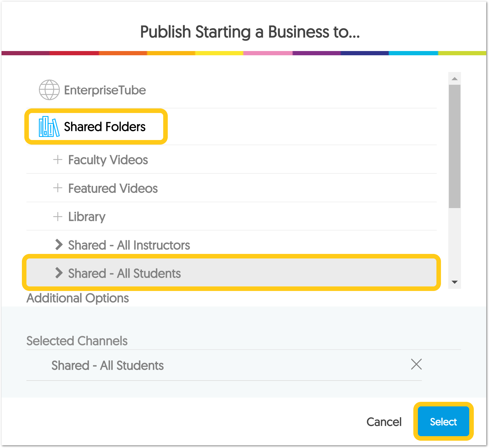The width and height of the screenshot is (489, 448).
Task: Cancel the publish dialog
Action: [384, 422]
